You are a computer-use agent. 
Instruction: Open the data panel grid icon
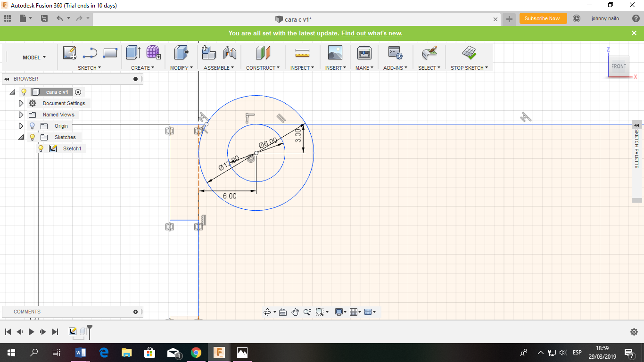(x=8, y=18)
